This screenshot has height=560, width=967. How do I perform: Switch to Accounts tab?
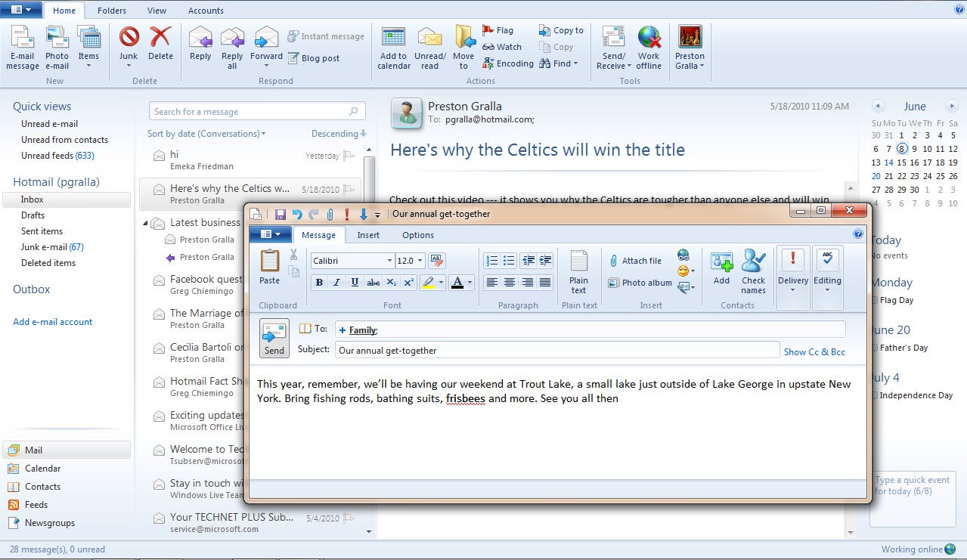[206, 11]
